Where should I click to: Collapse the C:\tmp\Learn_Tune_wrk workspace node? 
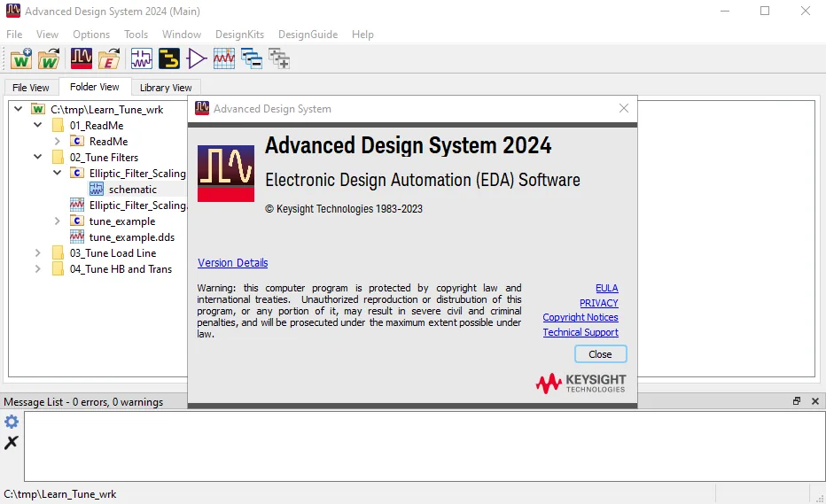point(19,109)
